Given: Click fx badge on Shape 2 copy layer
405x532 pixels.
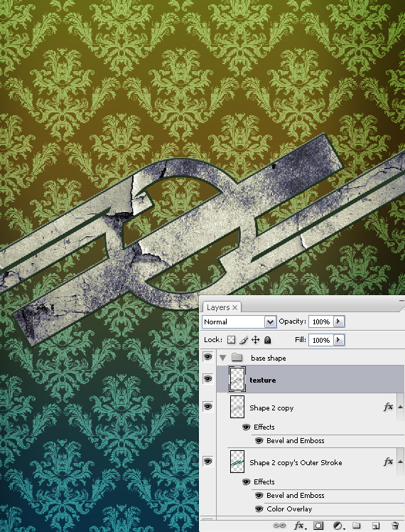Looking at the screenshot, I should coord(388,406).
